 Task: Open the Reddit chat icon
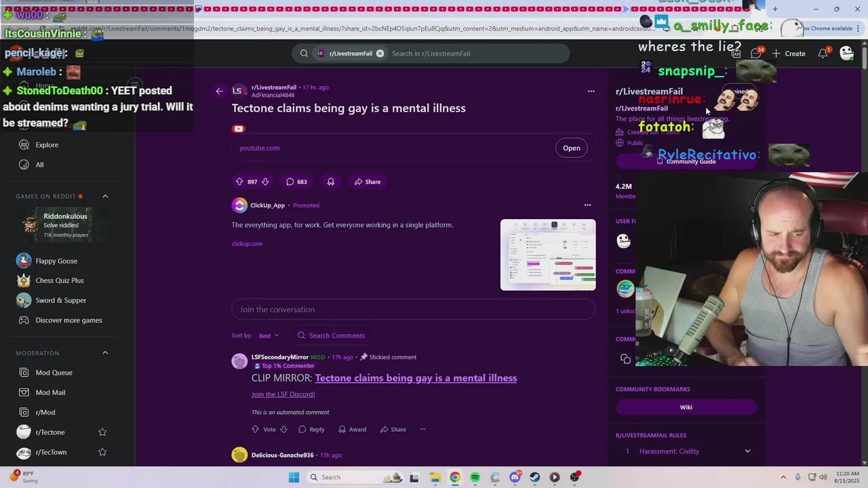coord(756,54)
